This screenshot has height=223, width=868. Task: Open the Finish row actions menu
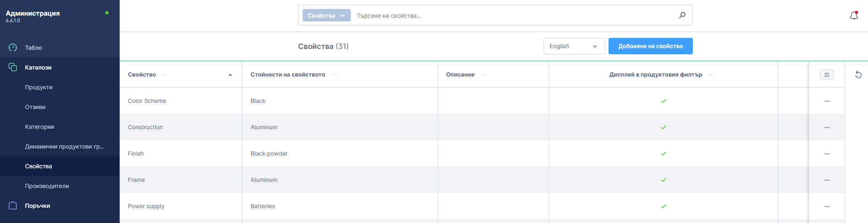(x=827, y=153)
